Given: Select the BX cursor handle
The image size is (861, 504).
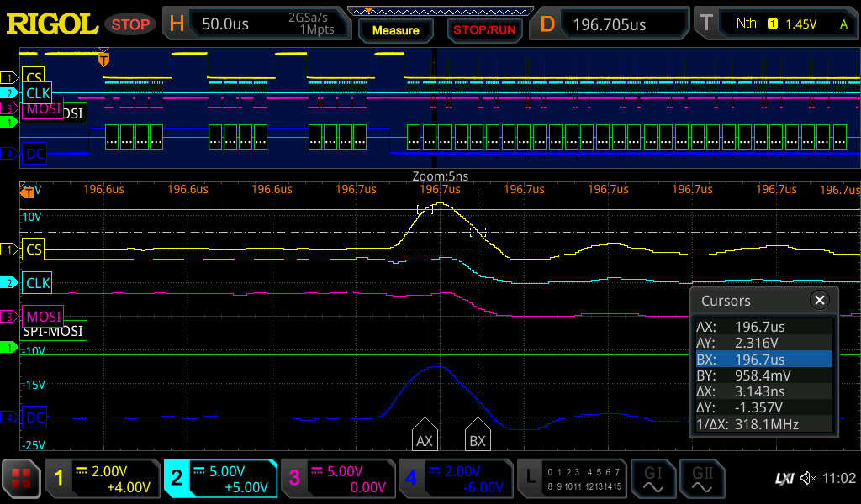Looking at the screenshot, I should (478, 434).
